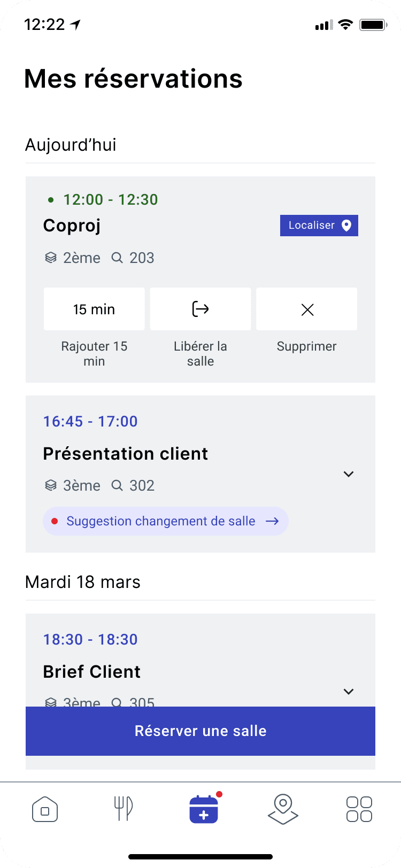
Task: Open the home tab icon
Action: (45, 809)
